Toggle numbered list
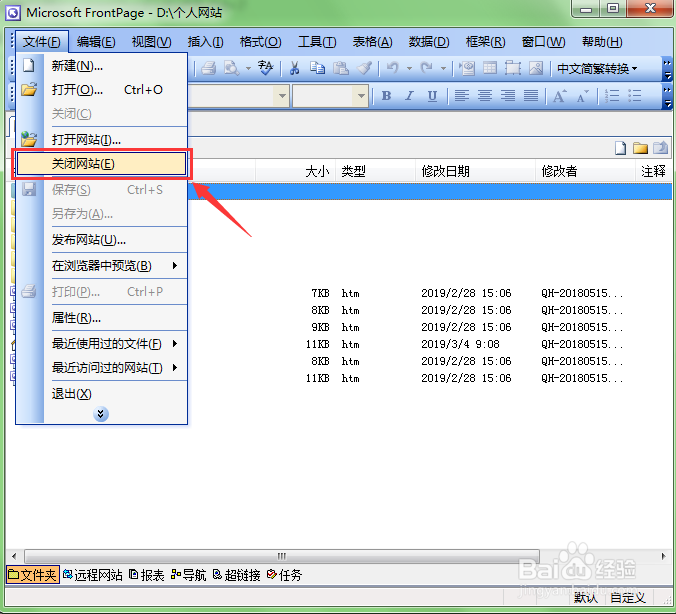This screenshot has width=676, height=614. coord(612,96)
